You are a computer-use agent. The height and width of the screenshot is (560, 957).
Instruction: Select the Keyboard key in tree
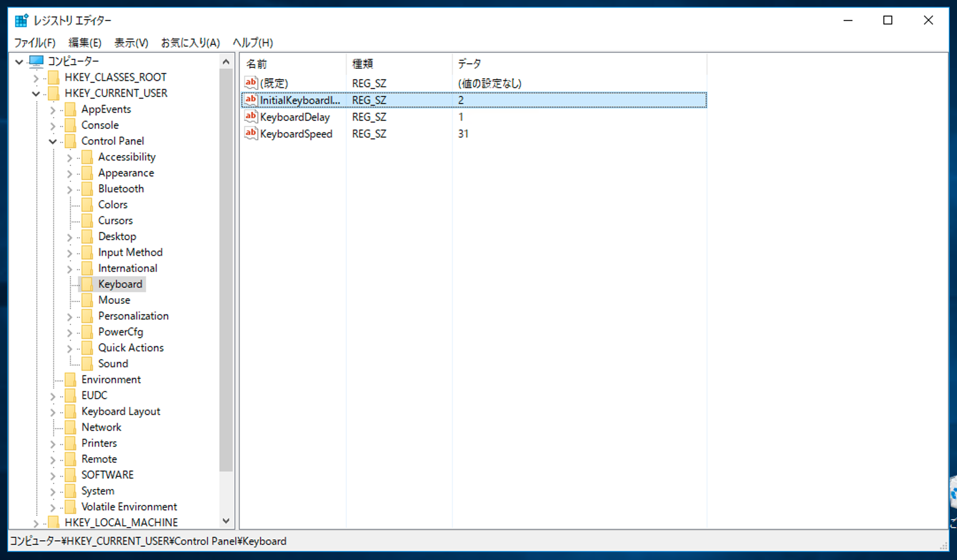coord(120,284)
